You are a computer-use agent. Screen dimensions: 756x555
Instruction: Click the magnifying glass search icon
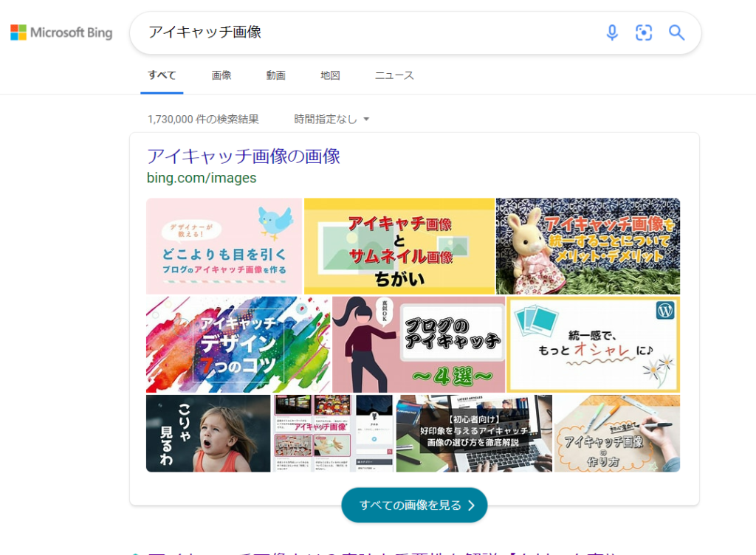coord(676,32)
